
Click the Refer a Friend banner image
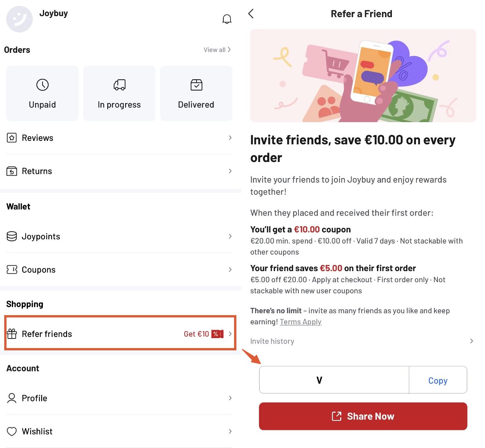tap(363, 76)
